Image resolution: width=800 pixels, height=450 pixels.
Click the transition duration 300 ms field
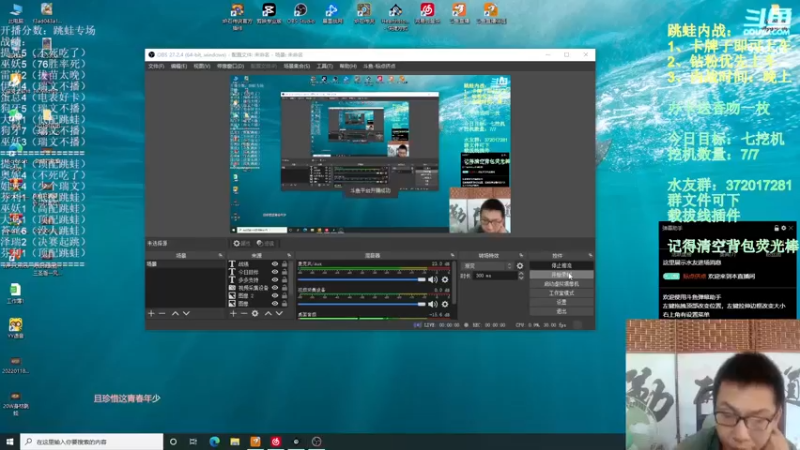point(495,276)
